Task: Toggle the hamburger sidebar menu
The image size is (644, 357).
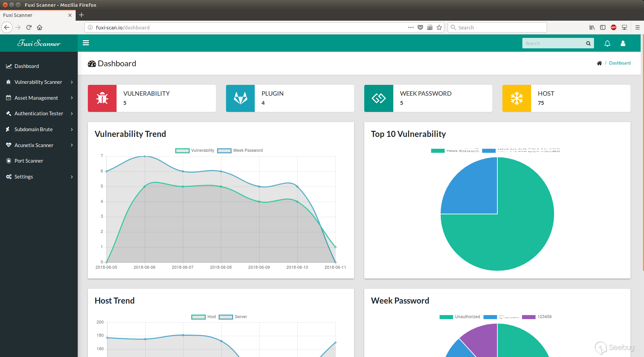Action: click(86, 43)
